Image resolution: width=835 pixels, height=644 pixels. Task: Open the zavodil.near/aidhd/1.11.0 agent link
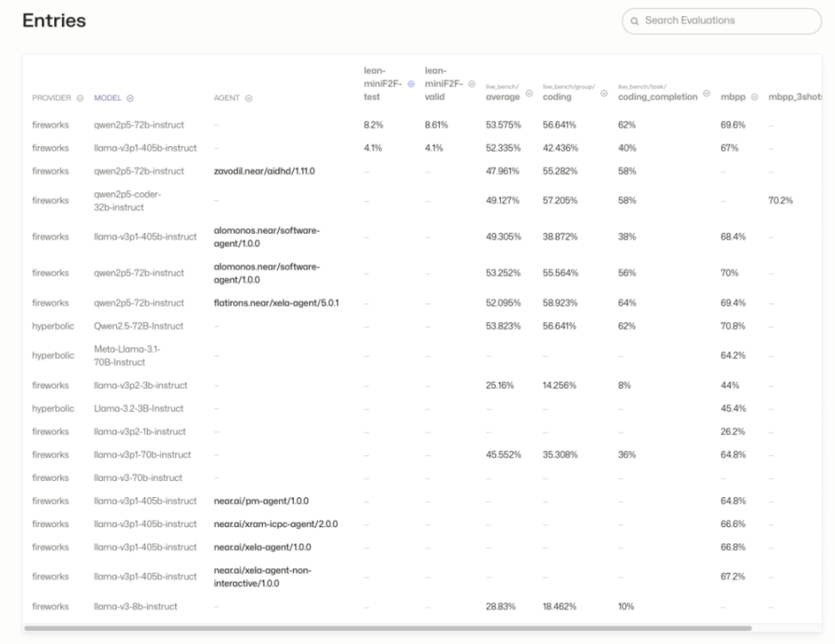point(265,171)
